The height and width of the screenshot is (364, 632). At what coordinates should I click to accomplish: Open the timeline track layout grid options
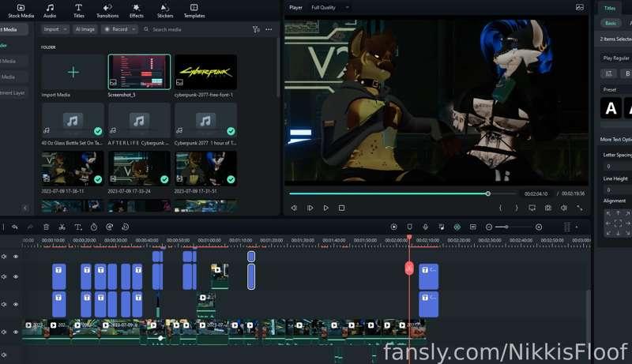(x=566, y=227)
